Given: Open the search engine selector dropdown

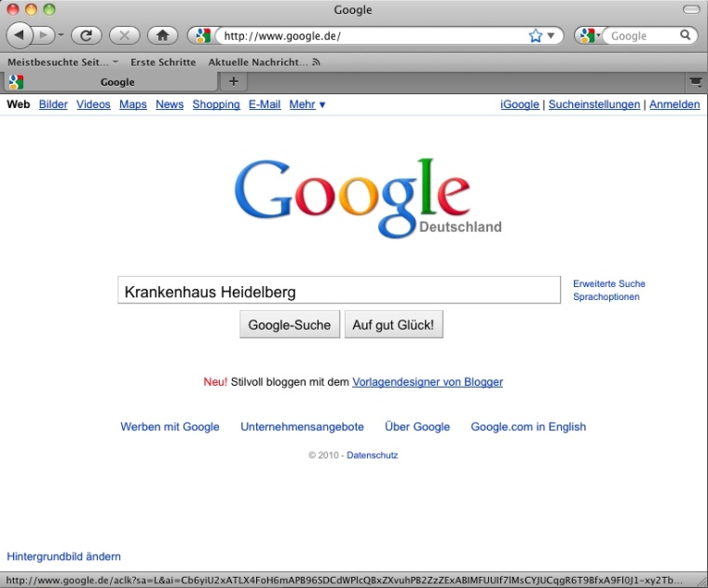Looking at the screenshot, I should [589, 35].
